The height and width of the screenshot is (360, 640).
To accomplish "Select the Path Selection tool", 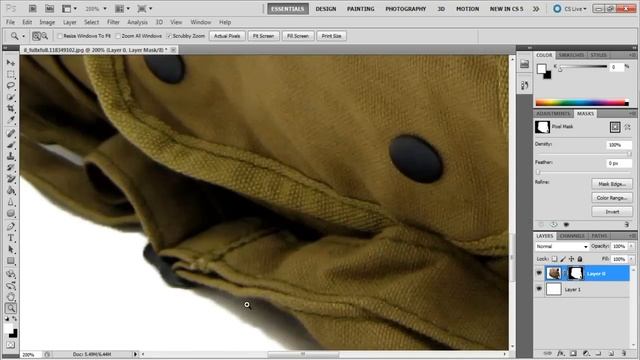I will [x=11, y=249].
